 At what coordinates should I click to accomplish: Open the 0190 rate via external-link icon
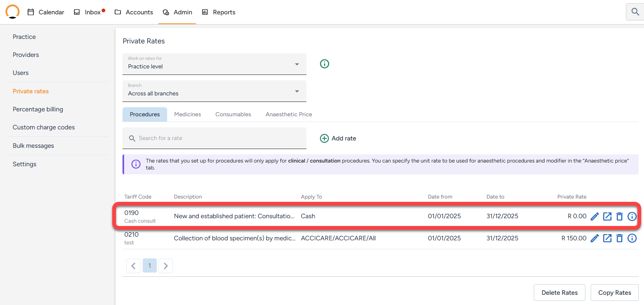[607, 216]
